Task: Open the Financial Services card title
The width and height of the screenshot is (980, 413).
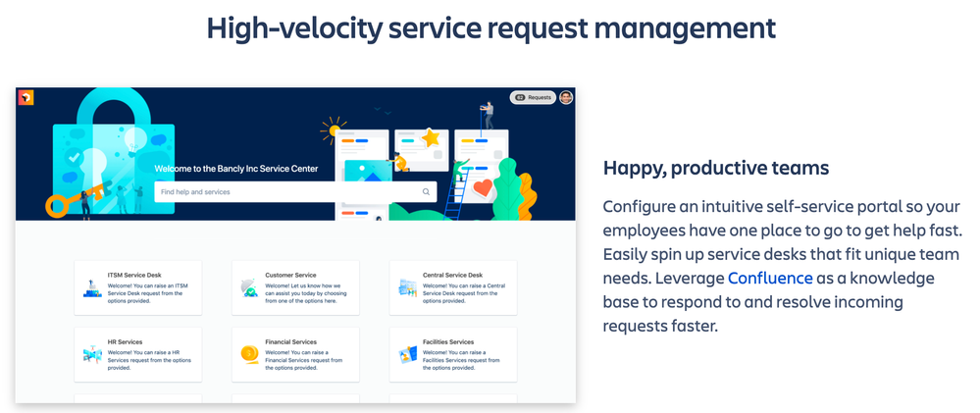Action: pos(290,341)
